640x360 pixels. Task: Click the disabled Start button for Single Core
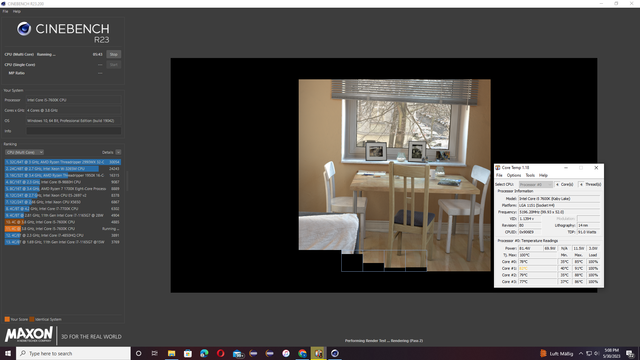113,64
